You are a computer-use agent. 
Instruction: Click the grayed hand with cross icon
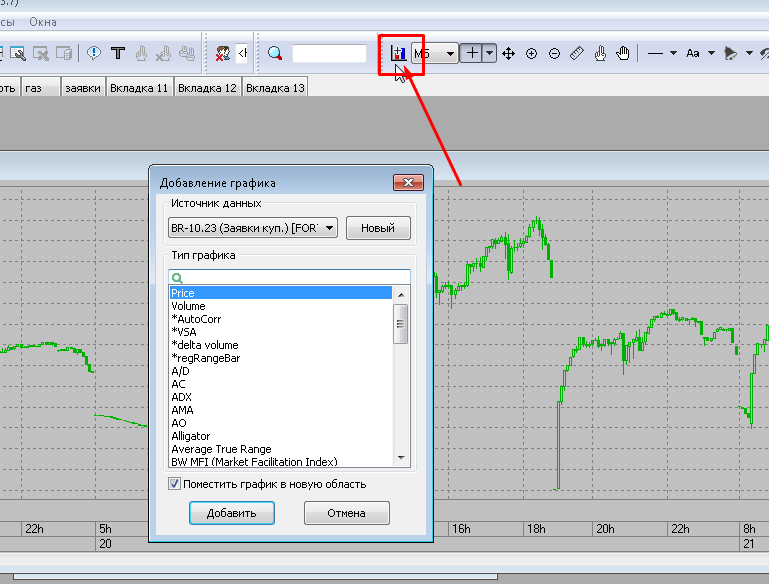coord(163,53)
